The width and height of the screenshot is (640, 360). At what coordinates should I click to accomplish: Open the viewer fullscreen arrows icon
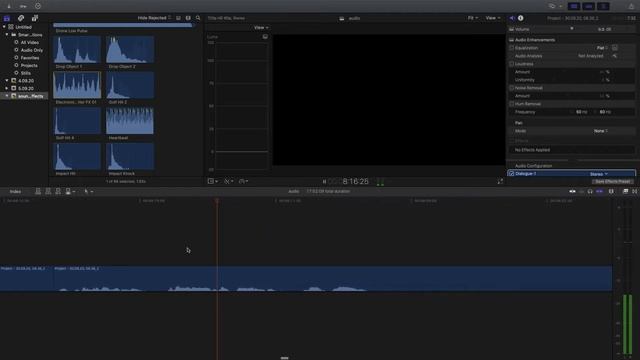[500, 181]
